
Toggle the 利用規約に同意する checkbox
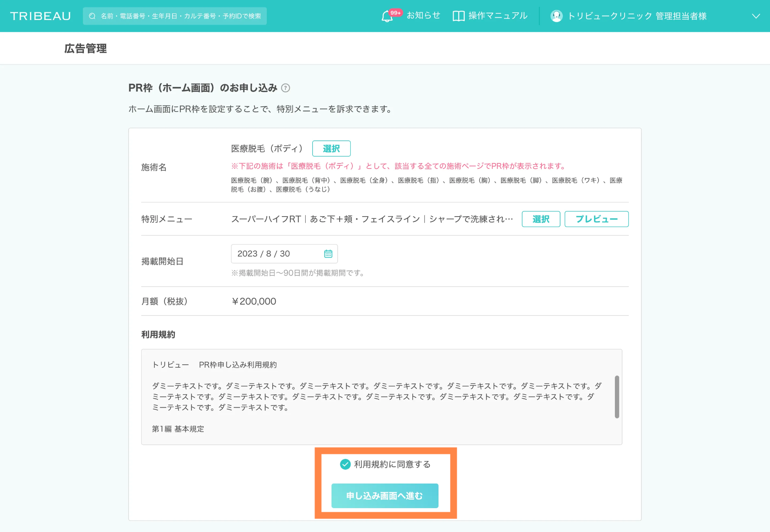coord(345,464)
